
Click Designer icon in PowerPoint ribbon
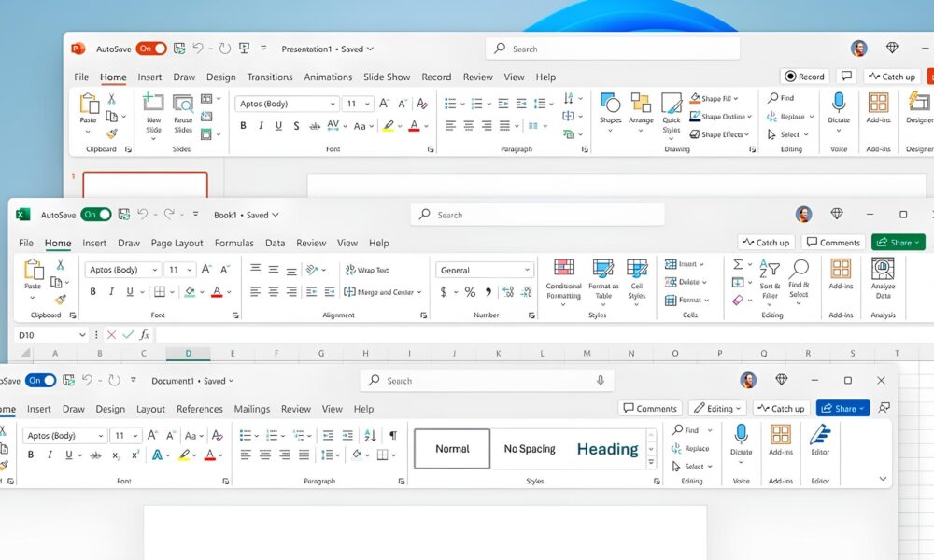point(919,102)
